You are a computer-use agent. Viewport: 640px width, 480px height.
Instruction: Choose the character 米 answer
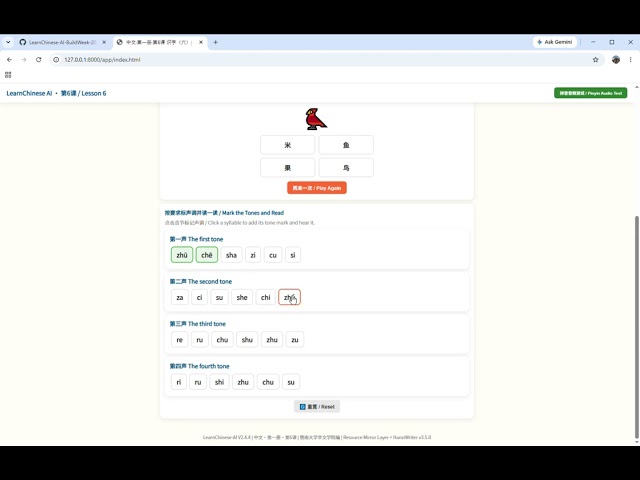coord(287,145)
